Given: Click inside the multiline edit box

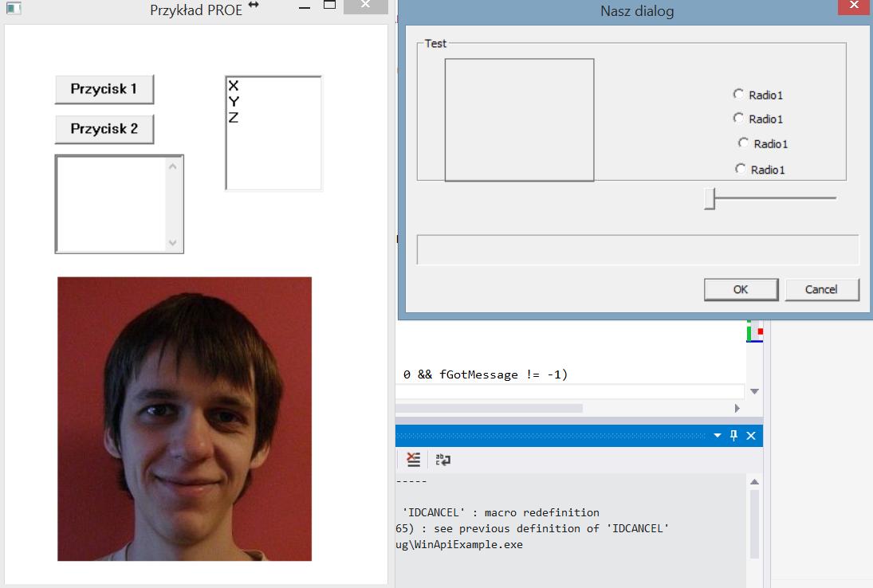Looking at the screenshot, I should 112,204.
